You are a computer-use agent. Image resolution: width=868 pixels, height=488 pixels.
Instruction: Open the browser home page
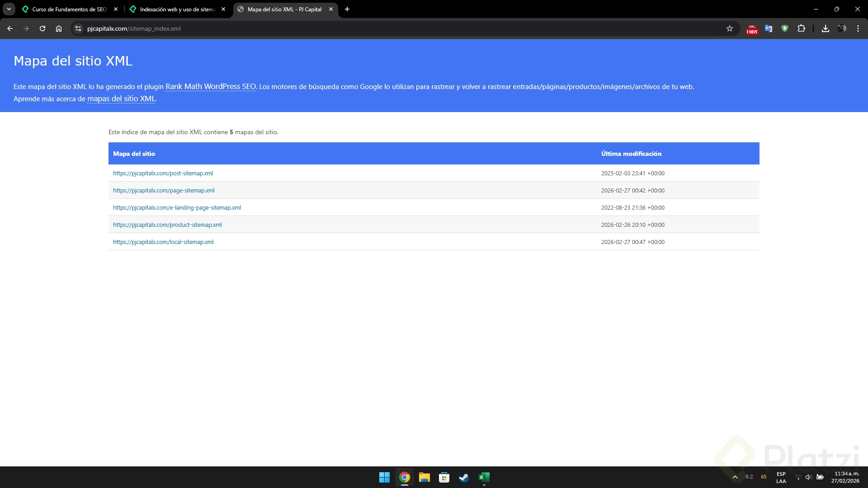(x=59, y=28)
